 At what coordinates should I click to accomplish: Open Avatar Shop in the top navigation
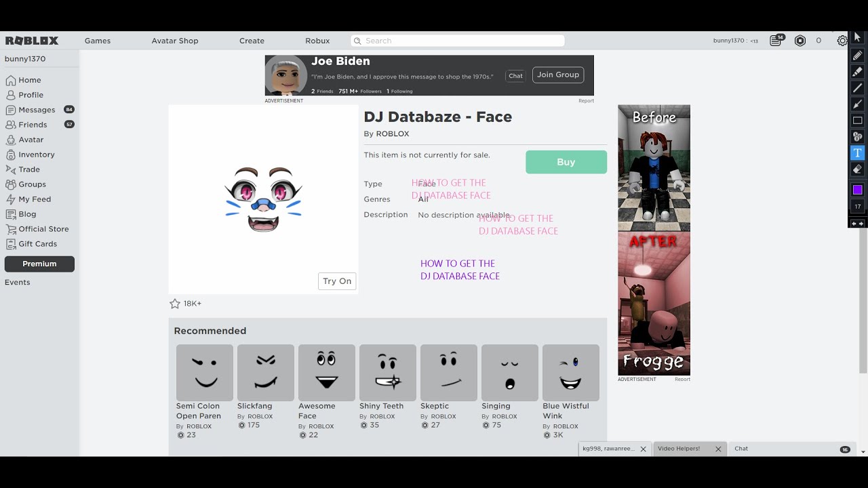click(x=175, y=41)
